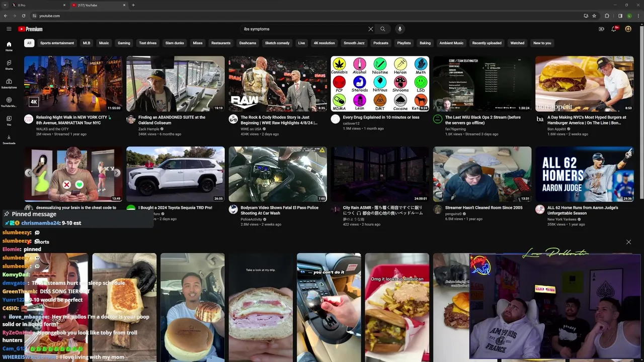Open the notifications bell
Screen dimensions: 644x362
click(614, 29)
